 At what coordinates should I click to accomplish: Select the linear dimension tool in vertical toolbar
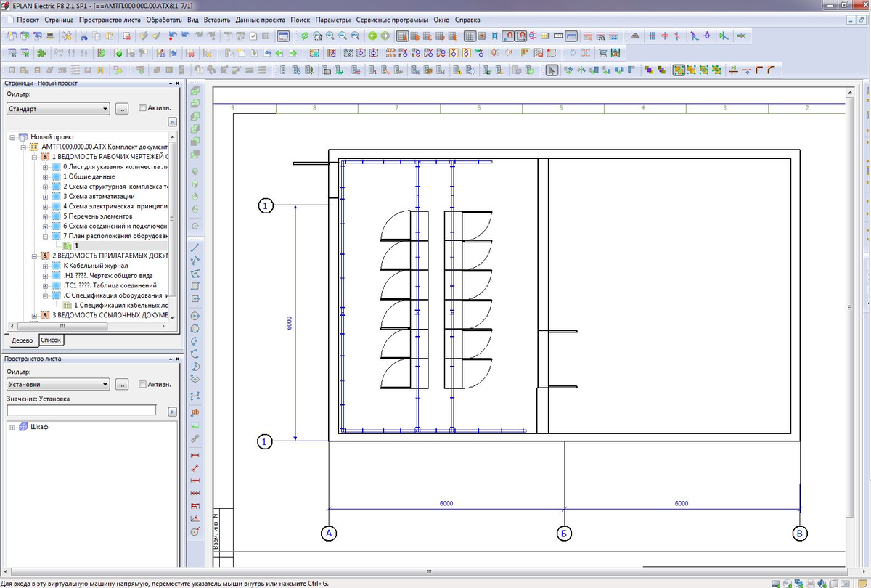[x=195, y=455]
